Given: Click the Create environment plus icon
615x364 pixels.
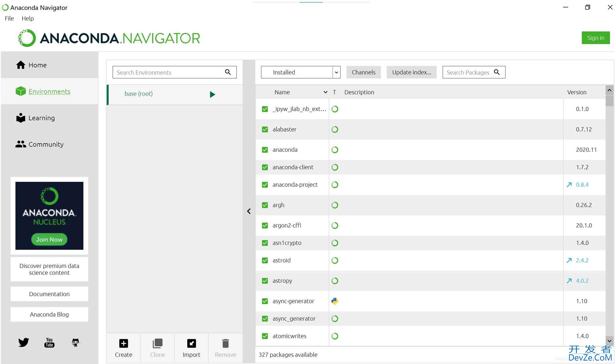Looking at the screenshot, I should click(x=123, y=343).
